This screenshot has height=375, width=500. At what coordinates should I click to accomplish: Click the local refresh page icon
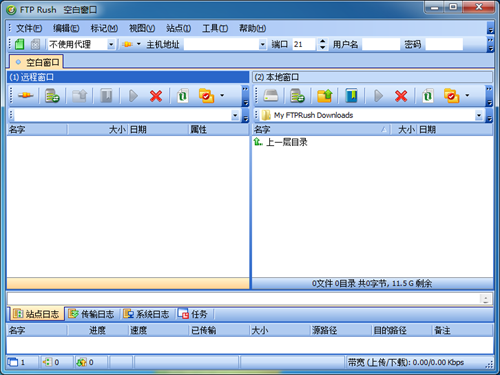428,96
